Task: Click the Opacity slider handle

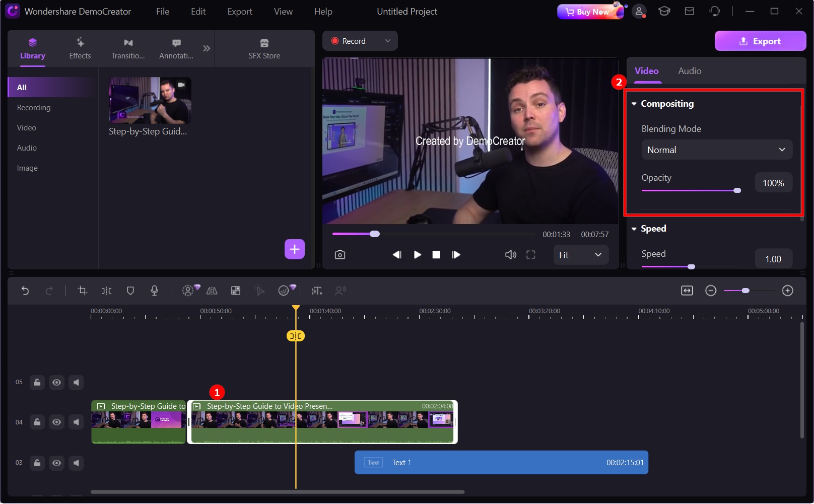Action: tap(737, 190)
